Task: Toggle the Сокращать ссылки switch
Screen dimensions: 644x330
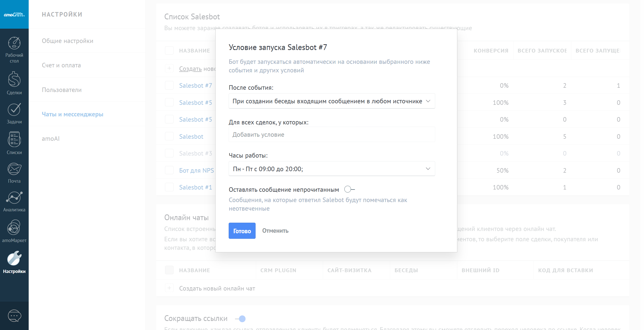Action: tap(240, 319)
